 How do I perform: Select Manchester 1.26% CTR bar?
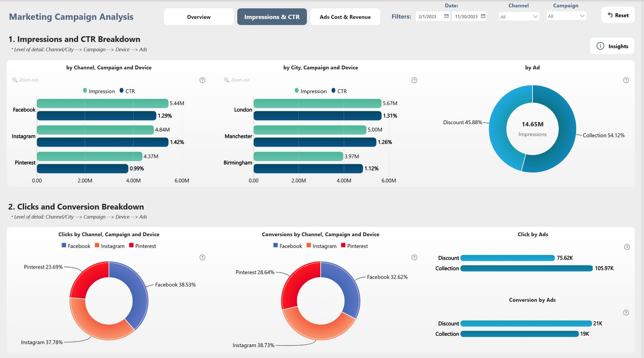click(315, 142)
